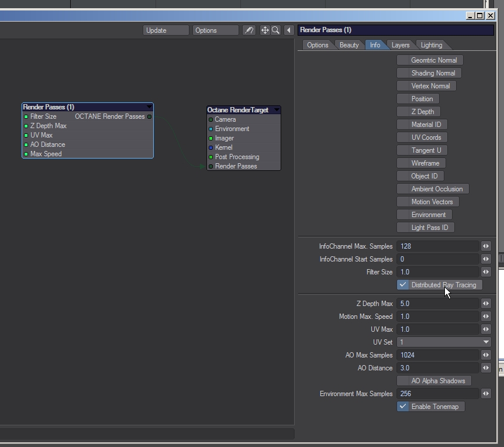Click the InfoChannel Max. Samples value field

pyautogui.click(x=438, y=246)
